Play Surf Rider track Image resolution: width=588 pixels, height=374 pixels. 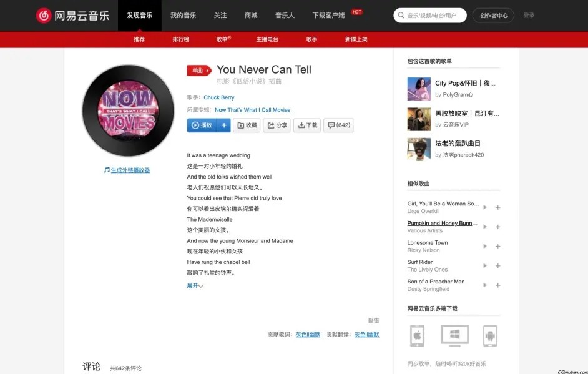coord(485,265)
